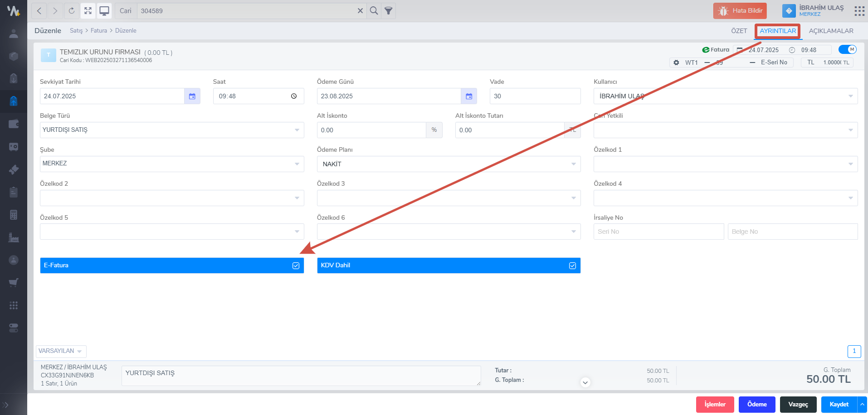
Task: Uncheck the KDV Dahil checkbox
Action: 572,265
